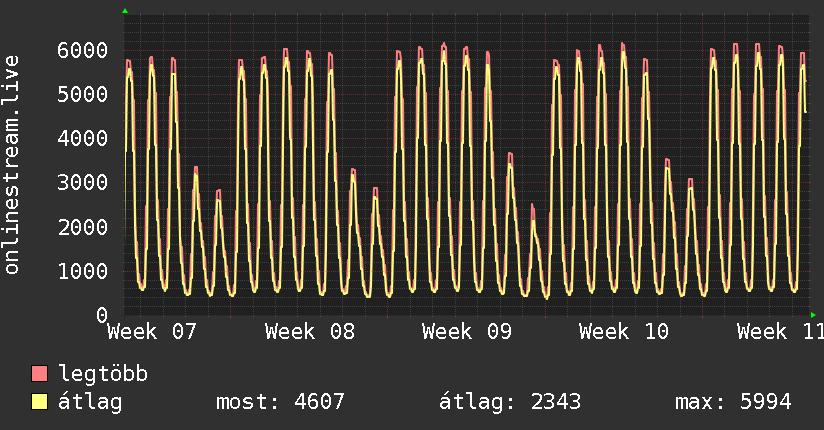
Task: Click the yellow átlag legend swatch
Action: pos(39,402)
